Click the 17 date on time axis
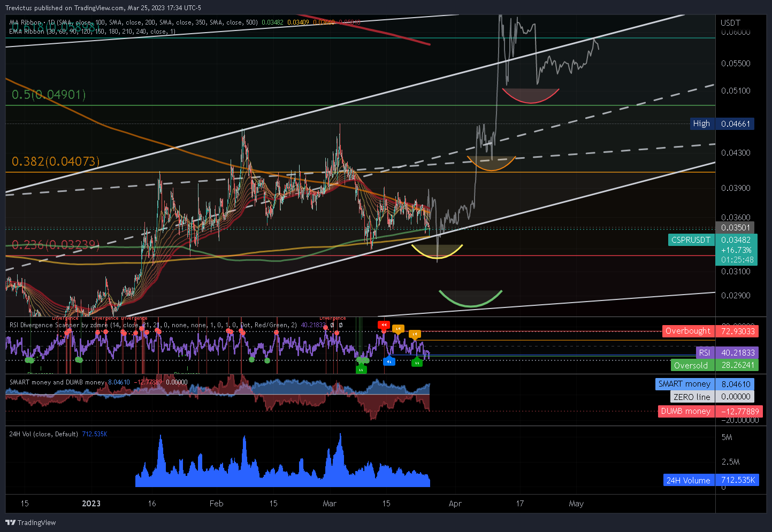 [x=519, y=503]
